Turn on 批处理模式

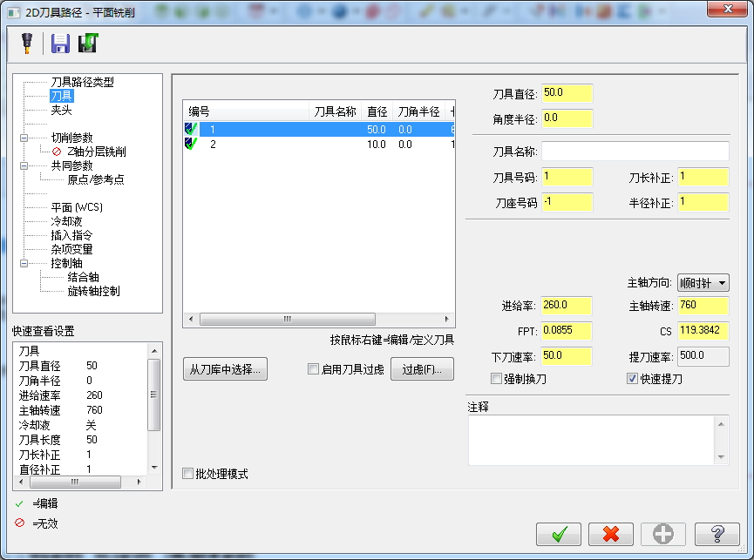click(187, 471)
